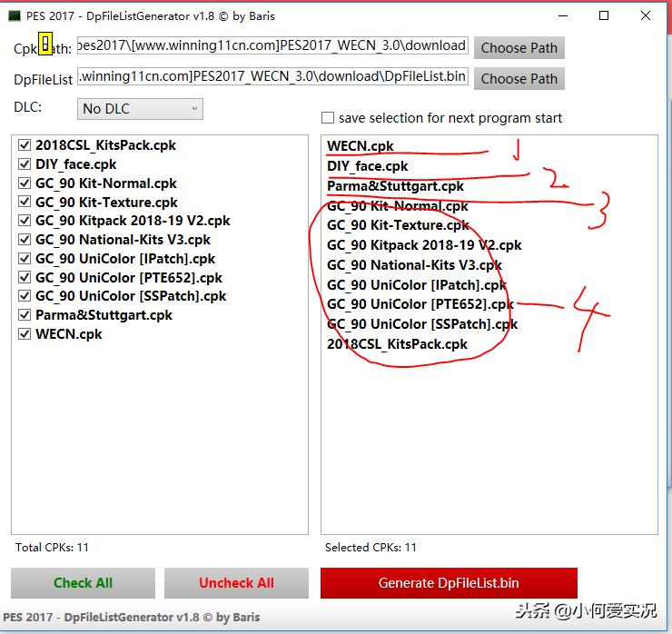This screenshot has height=634, width=672.
Task: Click into the Cpk path text field
Action: point(272,46)
